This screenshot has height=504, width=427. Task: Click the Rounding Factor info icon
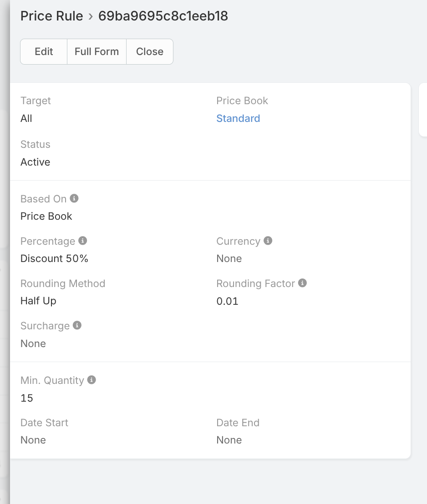point(303,283)
